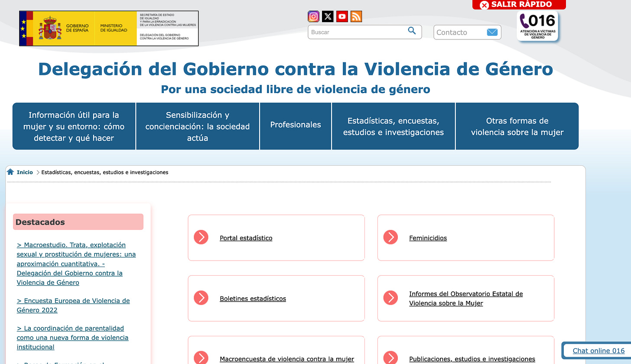Hit the Salir Rápido quick-exit button

(519, 4)
